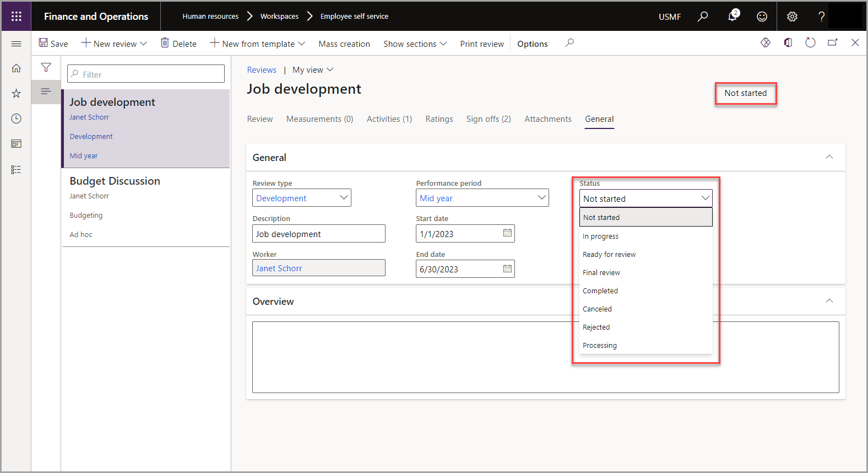
Task: Select Completed status option
Action: tap(646, 291)
